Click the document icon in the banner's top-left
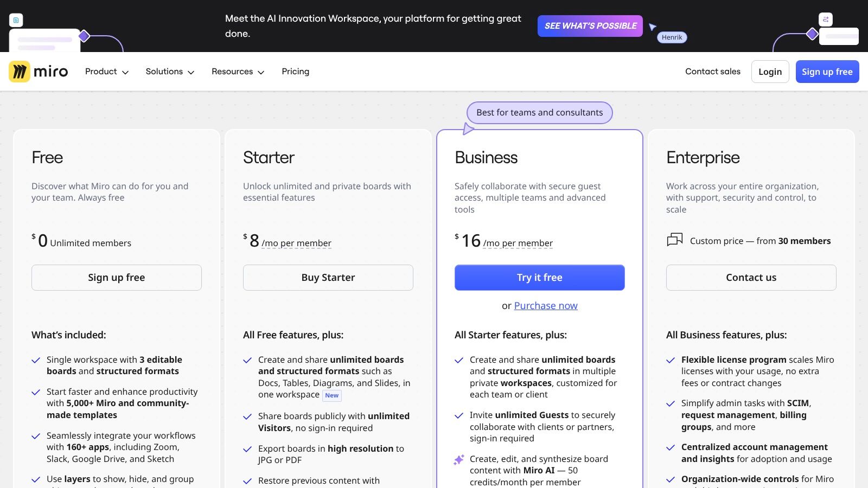 click(x=16, y=21)
